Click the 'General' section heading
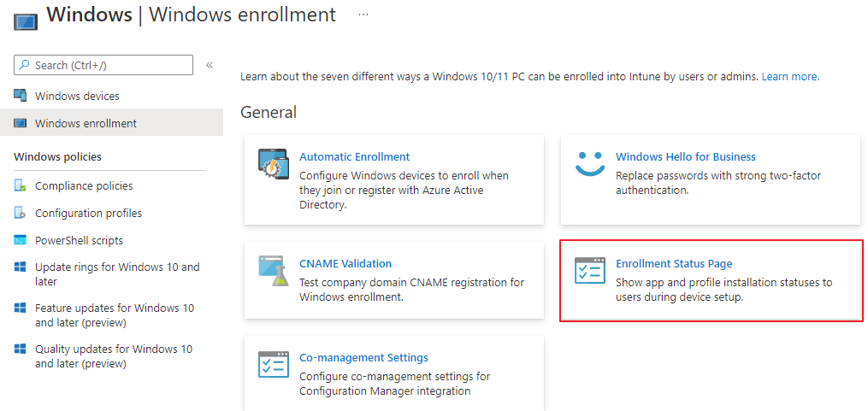This screenshot has height=411, width=868. [269, 112]
